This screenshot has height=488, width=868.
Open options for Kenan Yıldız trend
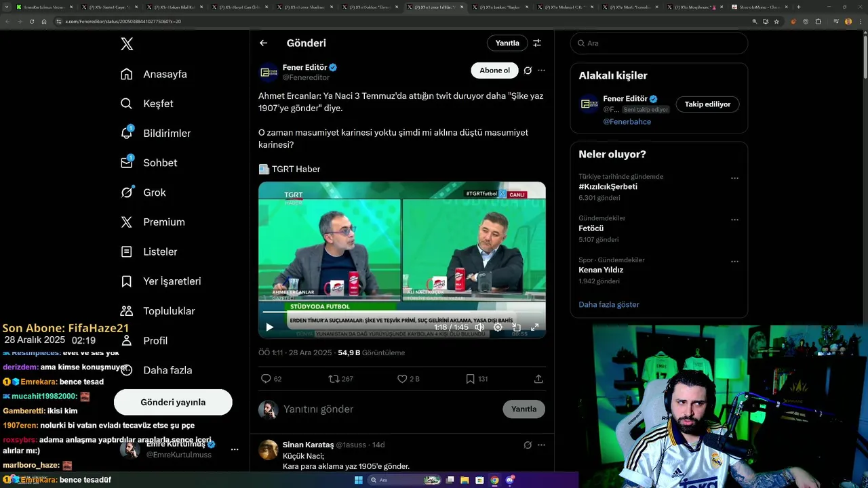point(734,261)
